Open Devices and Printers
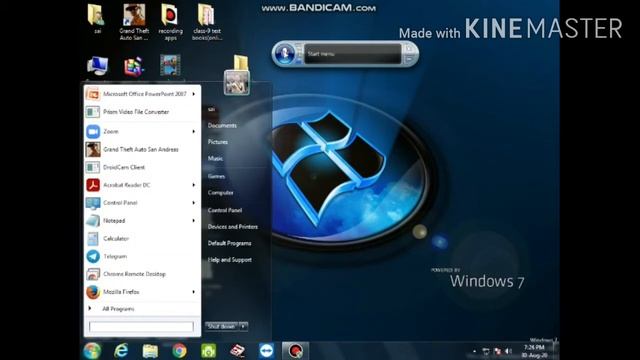640x360 pixels. pos(233,227)
